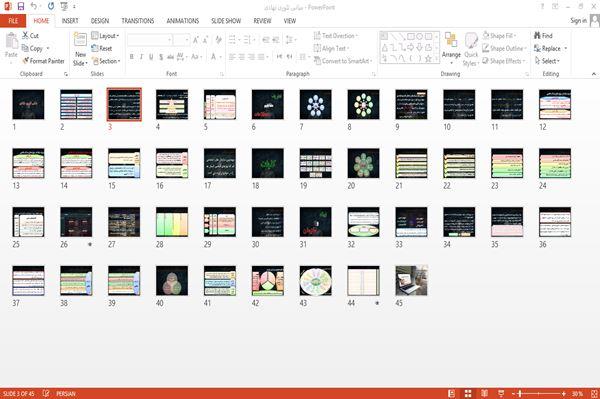Click the Normal view icon in status bar
600x399 pixels.
452,393
